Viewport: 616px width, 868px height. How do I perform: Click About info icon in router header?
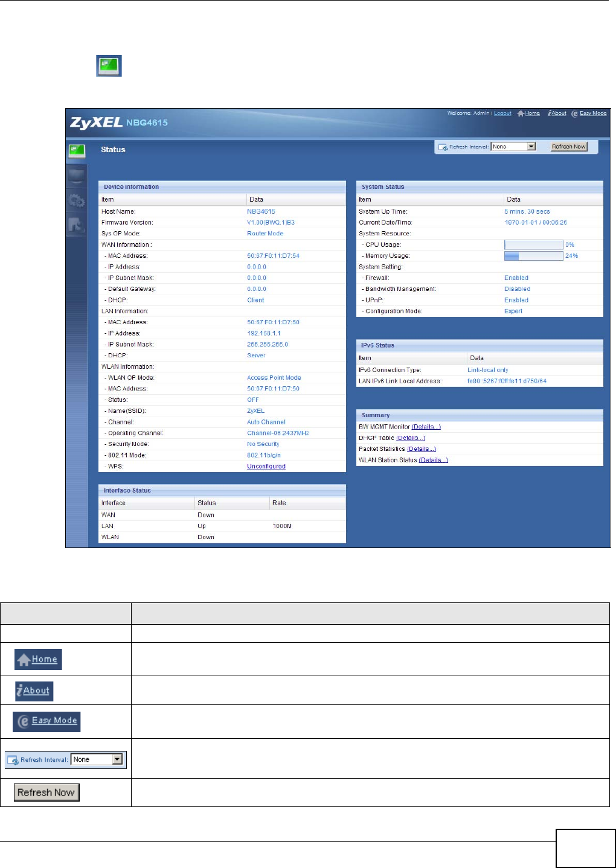[x=550, y=113]
